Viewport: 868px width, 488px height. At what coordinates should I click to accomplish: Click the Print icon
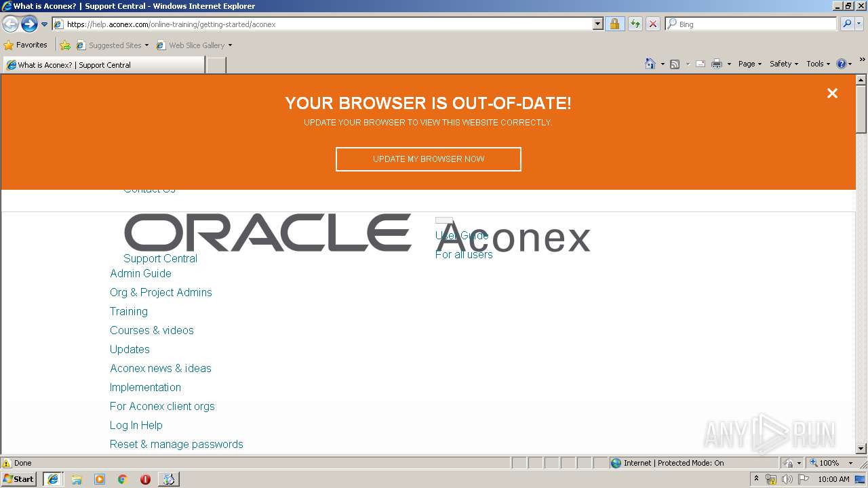[717, 64]
